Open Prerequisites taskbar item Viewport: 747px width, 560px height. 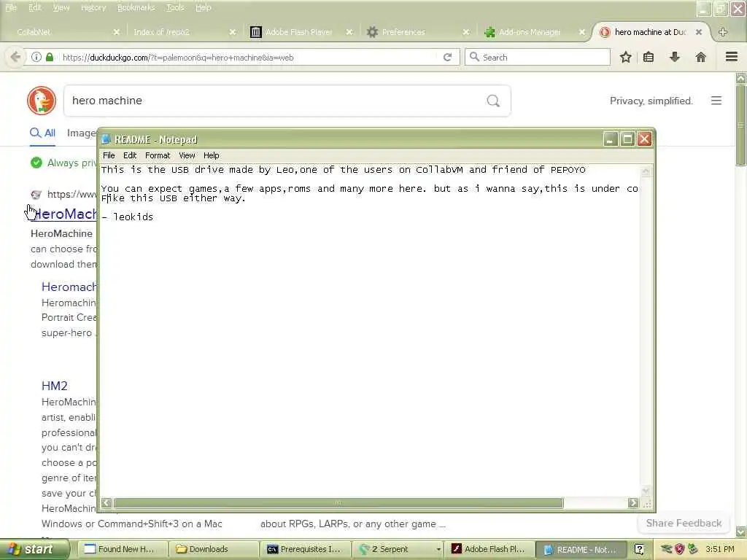click(306, 549)
